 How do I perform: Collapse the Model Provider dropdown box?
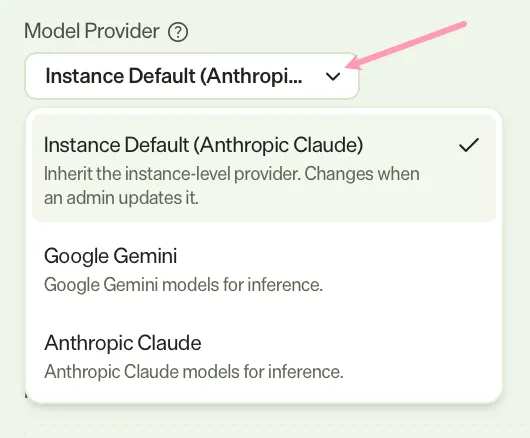192,76
